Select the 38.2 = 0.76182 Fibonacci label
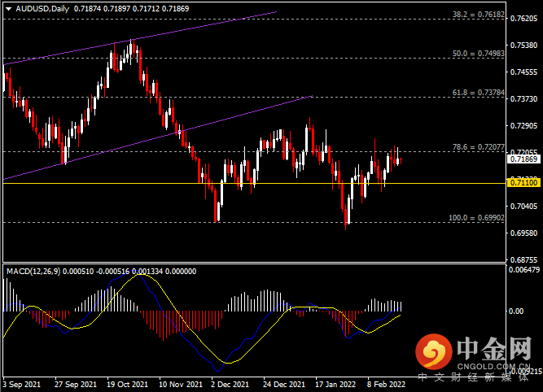543x392 pixels. pos(478,15)
